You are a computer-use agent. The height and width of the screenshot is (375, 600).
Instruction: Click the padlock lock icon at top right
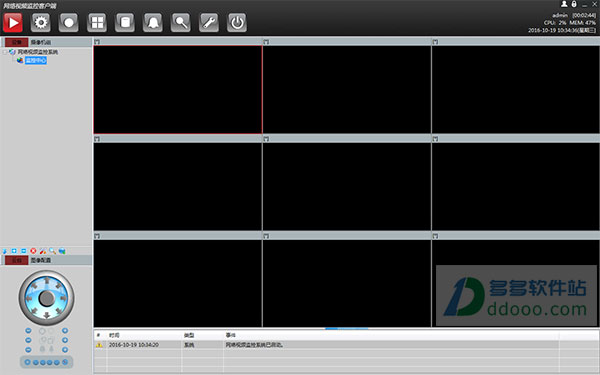(574, 4)
